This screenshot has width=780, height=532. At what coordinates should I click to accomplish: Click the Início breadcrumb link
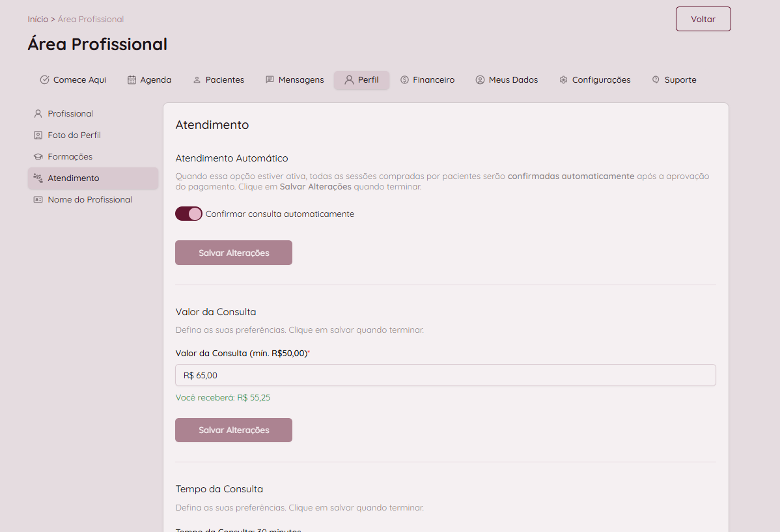38,20
